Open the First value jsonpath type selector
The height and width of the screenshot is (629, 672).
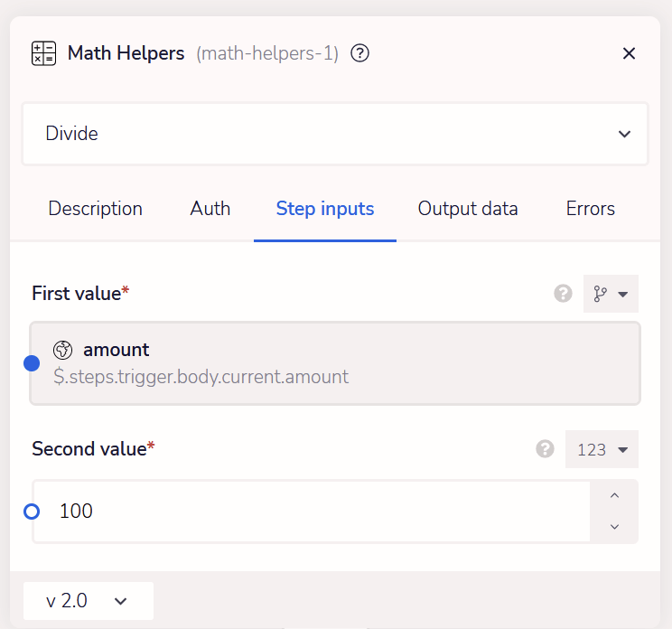point(611,294)
